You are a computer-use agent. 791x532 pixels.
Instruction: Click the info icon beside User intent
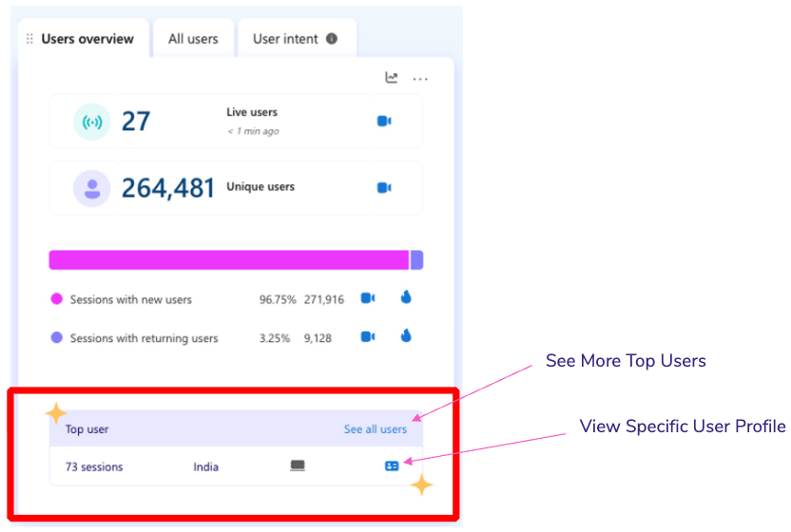[332, 39]
